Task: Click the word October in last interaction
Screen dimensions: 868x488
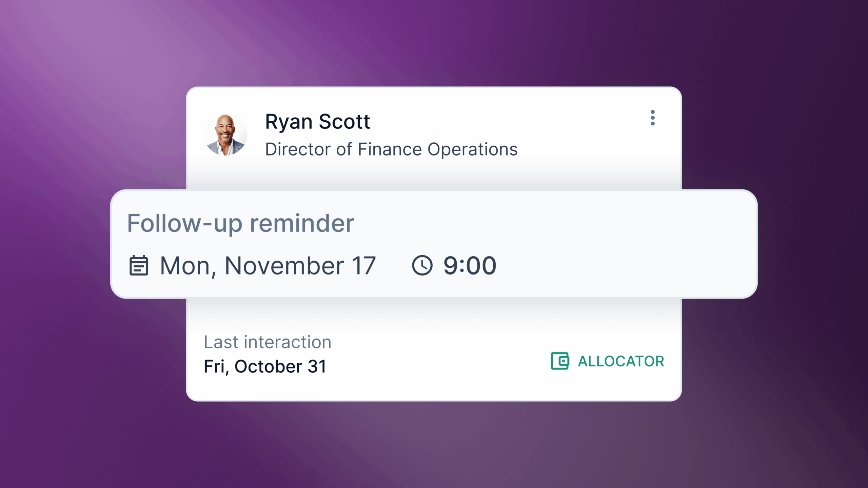Action: tap(268, 367)
